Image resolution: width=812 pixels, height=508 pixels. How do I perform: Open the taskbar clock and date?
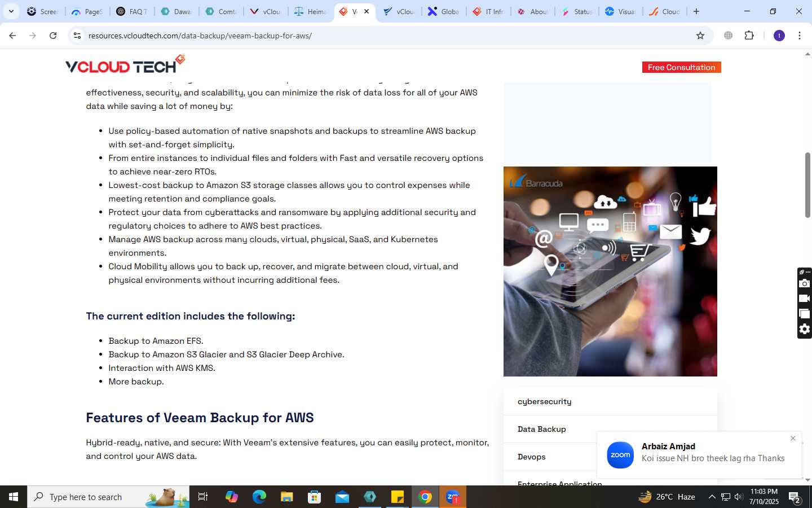pos(764,497)
